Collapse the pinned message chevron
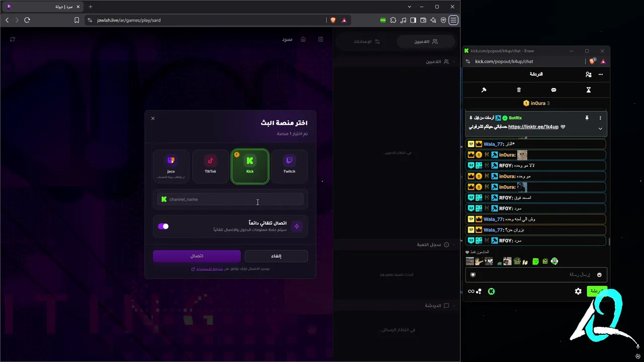The height and width of the screenshot is (362, 644). [600, 129]
